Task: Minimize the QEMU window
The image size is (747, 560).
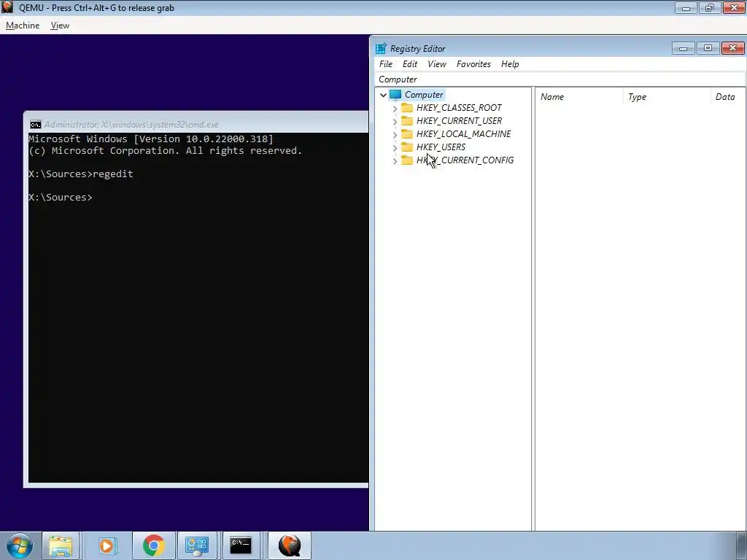Action: tap(686, 7)
